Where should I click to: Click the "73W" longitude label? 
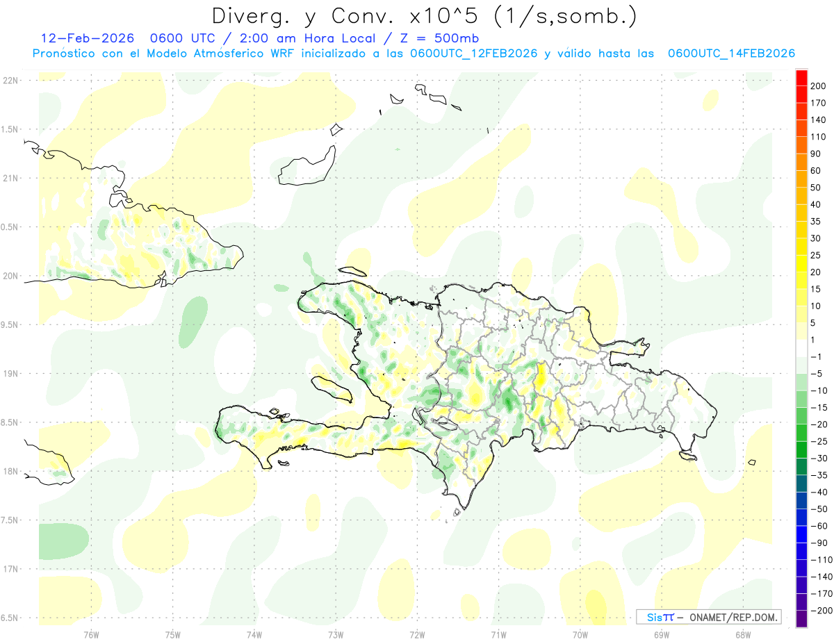pos(336,634)
